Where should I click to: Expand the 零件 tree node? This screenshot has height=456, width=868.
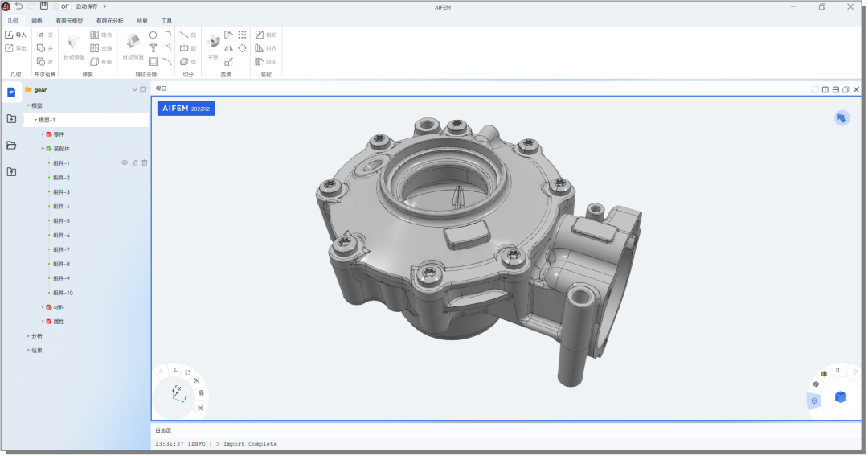click(x=43, y=134)
